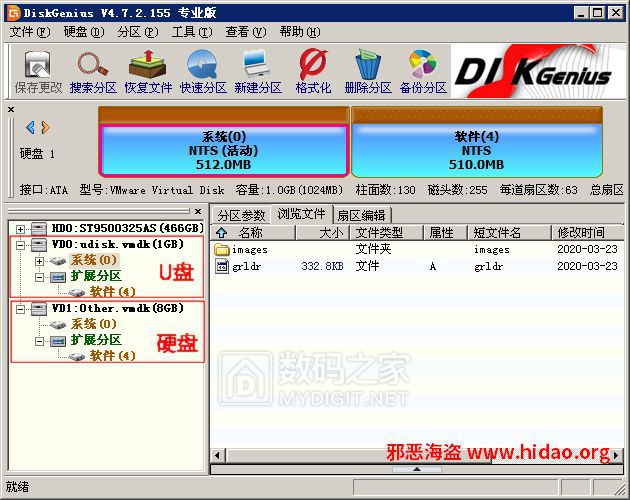Sort files by 大小 column header
Viewport: 630px width, 500px height.
click(x=322, y=232)
